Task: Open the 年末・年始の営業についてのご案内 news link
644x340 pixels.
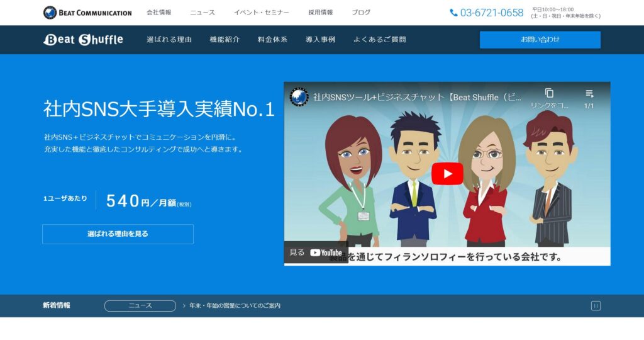Action: tap(235, 305)
